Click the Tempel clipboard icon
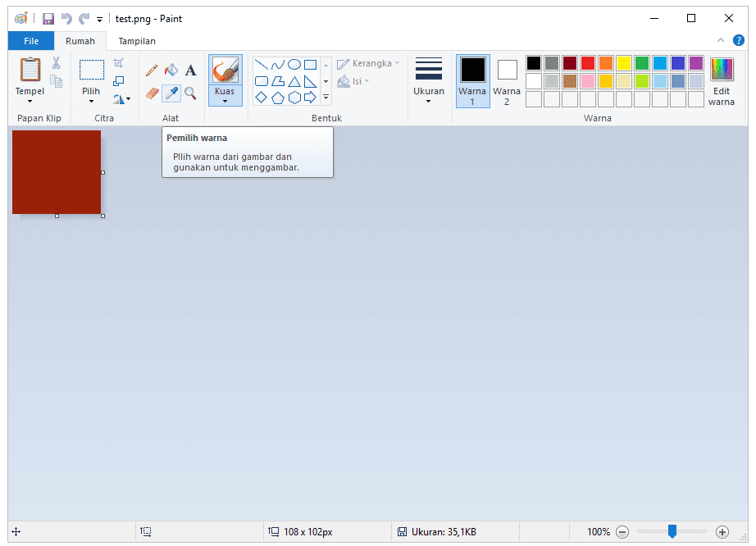This screenshot has width=756, height=546. pos(30,70)
